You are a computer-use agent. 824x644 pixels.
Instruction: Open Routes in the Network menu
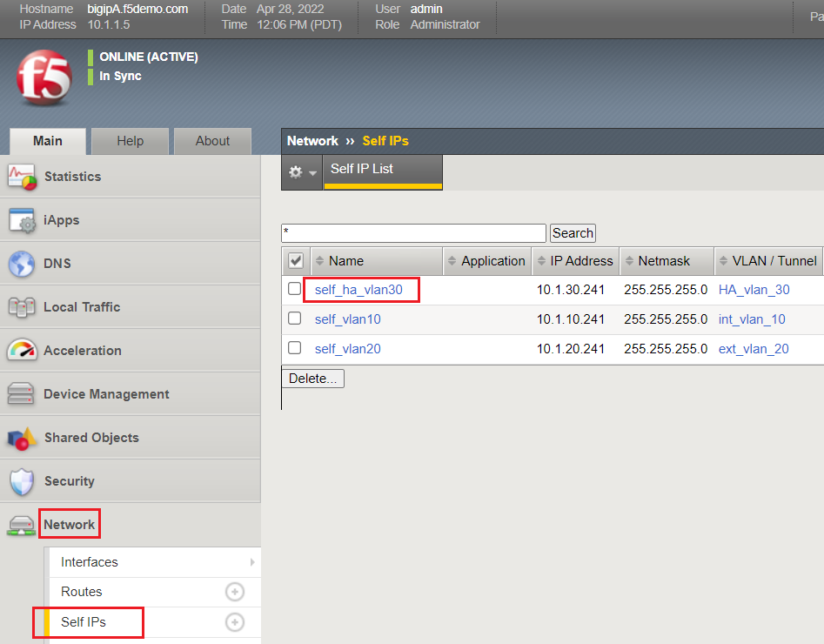[82, 592]
